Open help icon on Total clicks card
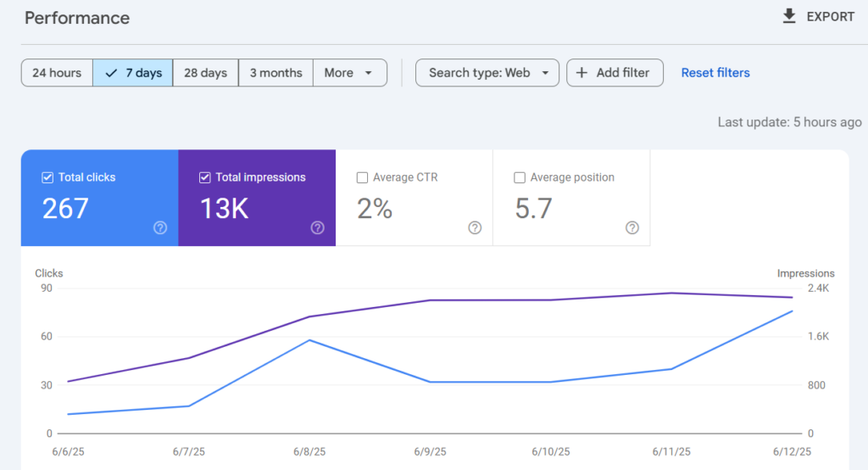 click(x=160, y=228)
